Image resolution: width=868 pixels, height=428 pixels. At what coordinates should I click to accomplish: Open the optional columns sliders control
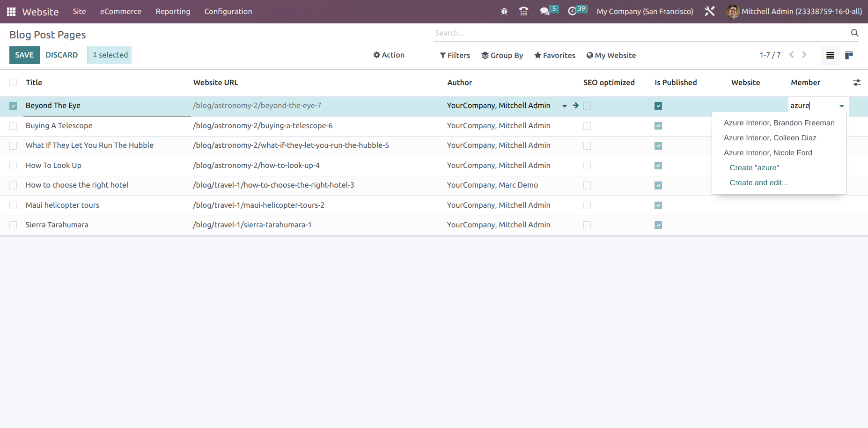857,82
